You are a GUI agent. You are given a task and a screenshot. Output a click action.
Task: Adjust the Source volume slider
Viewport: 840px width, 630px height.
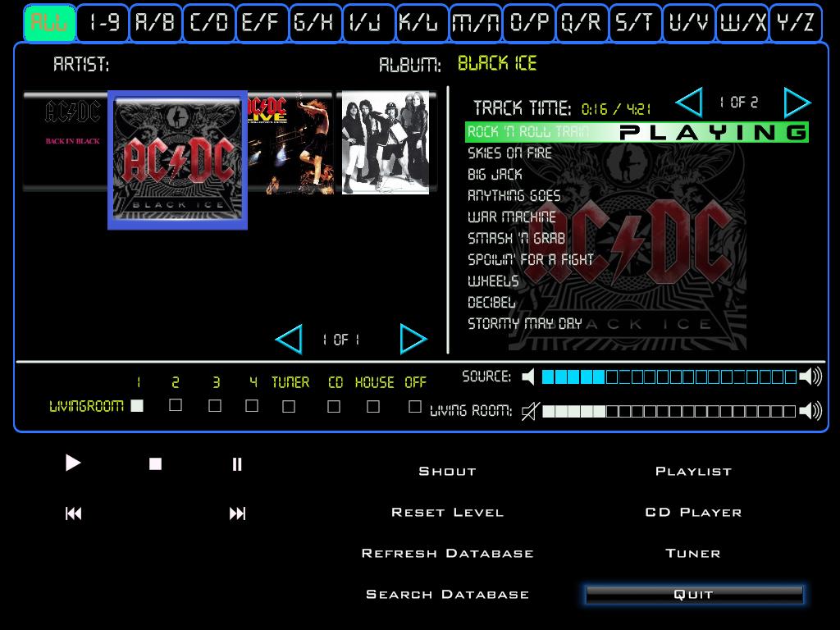669,377
